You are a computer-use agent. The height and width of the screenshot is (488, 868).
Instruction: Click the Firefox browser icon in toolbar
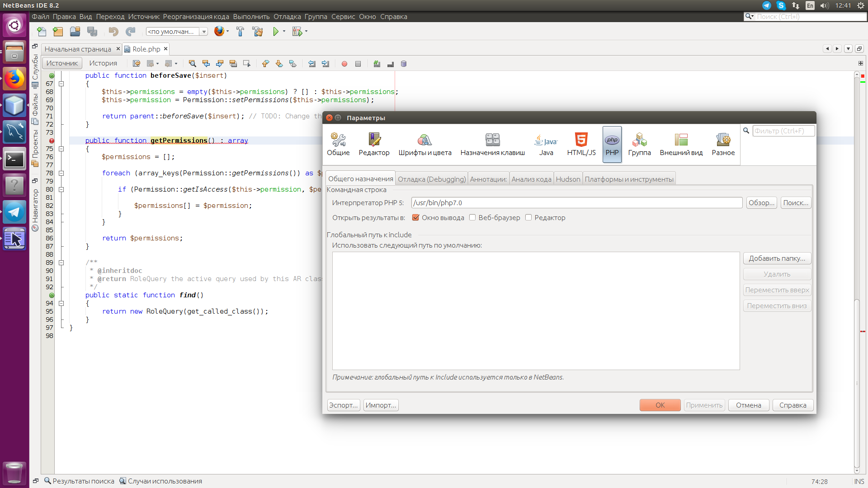pyautogui.click(x=219, y=31)
